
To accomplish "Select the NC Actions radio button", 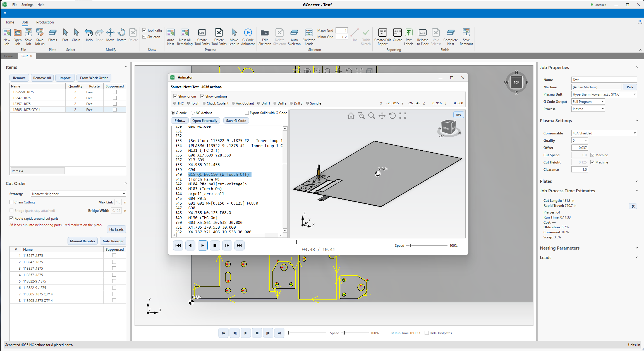I will tap(193, 113).
